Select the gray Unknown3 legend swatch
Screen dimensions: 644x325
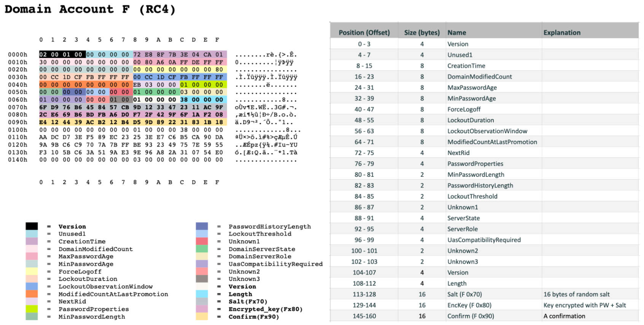[x=202, y=279]
